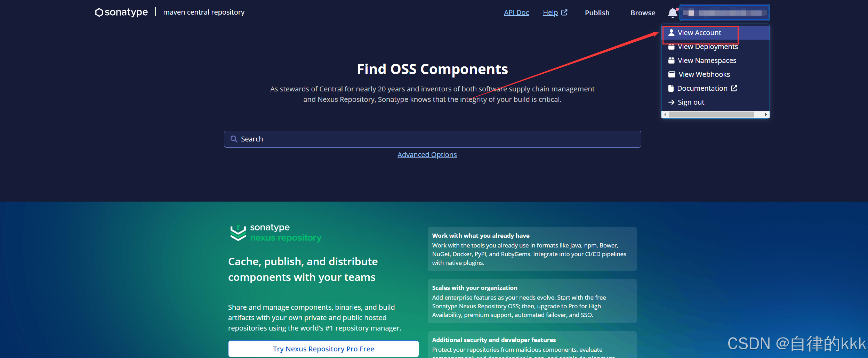
Task: Click the Sonatype logo in header
Action: click(x=121, y=12)
